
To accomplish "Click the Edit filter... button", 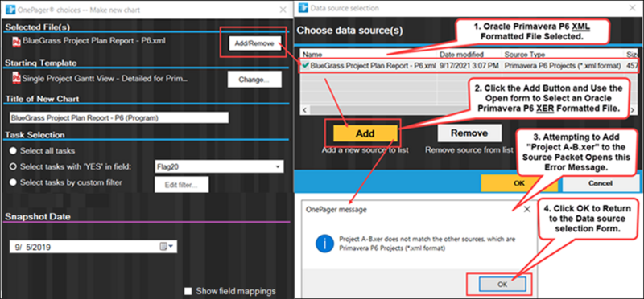I will point(181,185).
